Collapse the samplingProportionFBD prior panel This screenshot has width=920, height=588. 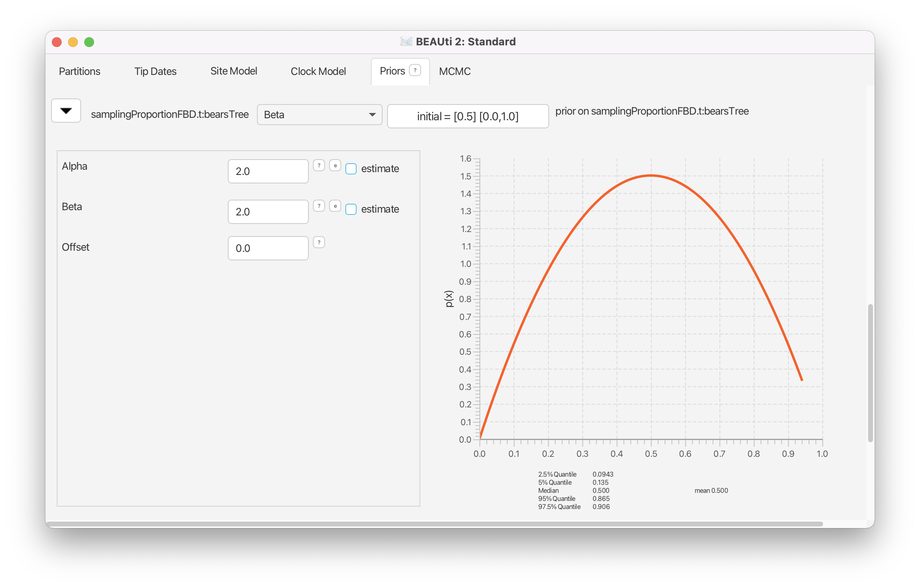[x=66, y=111]
